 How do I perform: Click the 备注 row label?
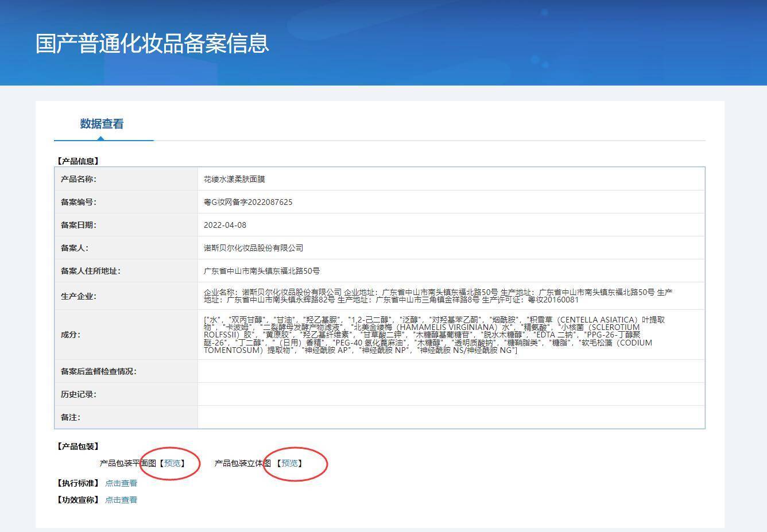[x=71, y=417]
